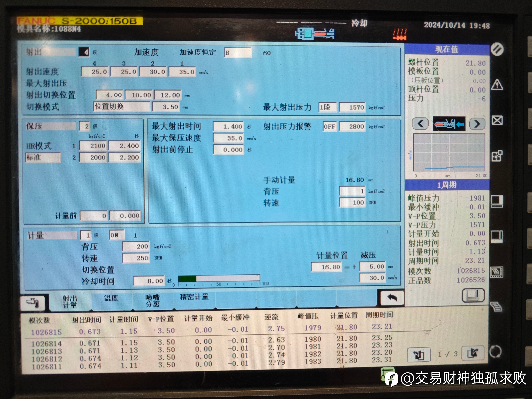Tap the slashed-circle icon at top right
The width and height of the screenshot is (532, 399).
pyautogui.click(x=497, y=49)
